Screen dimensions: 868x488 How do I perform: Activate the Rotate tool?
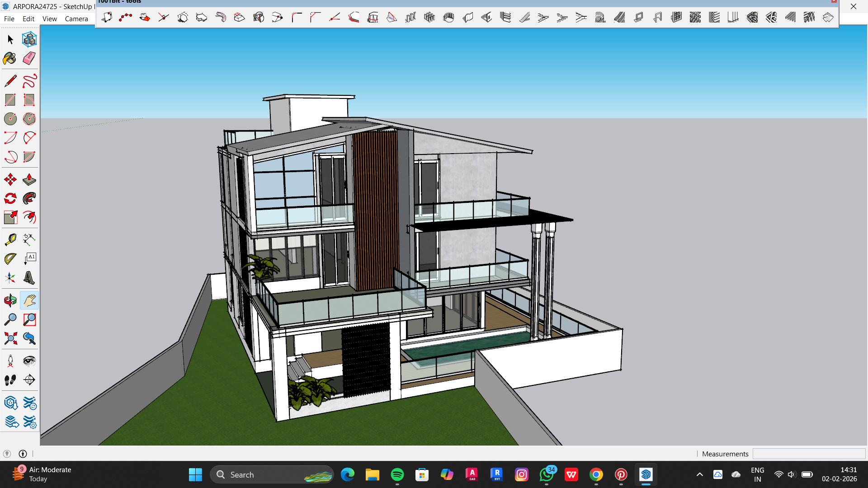click(10, 199)
